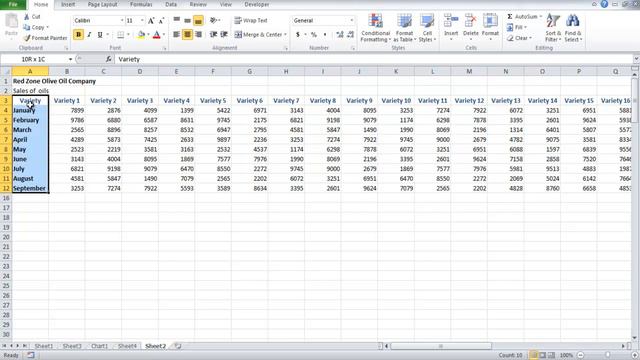
Task: Switch to the Developer tab
Action: tap(257, 4)
